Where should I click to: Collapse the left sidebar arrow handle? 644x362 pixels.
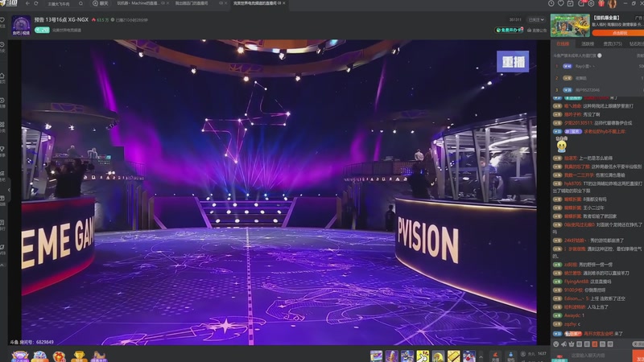click(x=9, y=190)
